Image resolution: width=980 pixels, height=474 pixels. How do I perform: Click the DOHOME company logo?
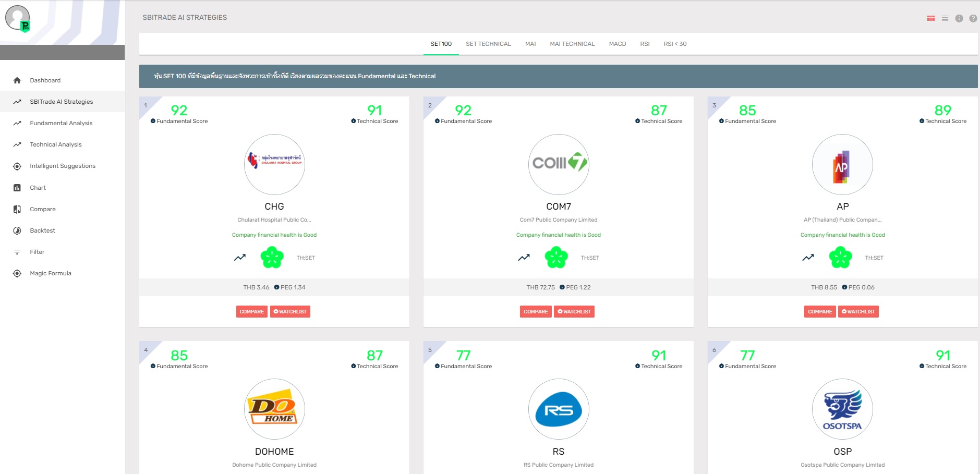[x=274, y=409]
